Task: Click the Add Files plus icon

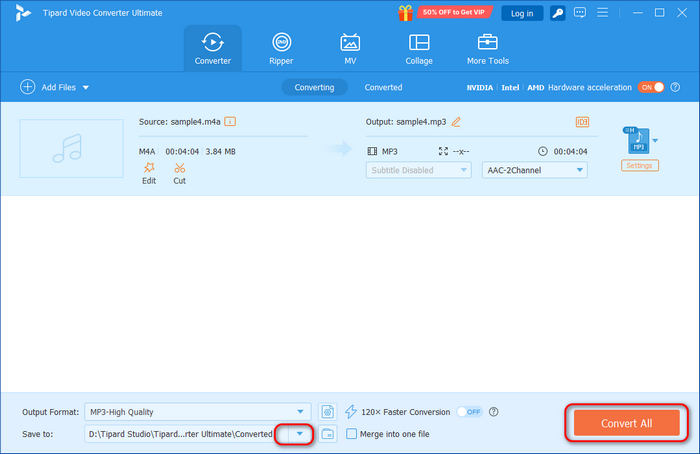Action: click(x=28, y=87)
